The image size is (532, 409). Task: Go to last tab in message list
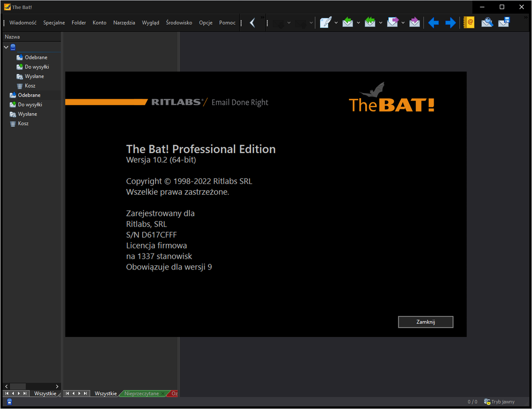click(85, 393)
